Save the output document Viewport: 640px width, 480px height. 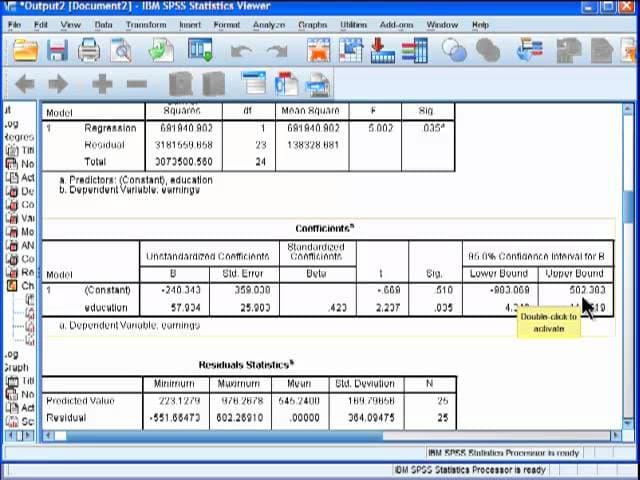tap(57, 50)
